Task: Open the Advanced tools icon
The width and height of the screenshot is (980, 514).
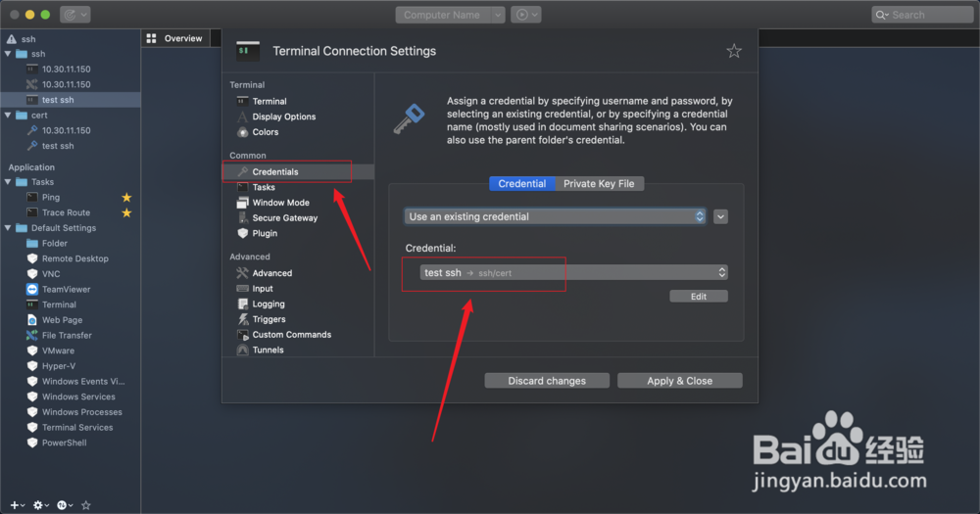Action: pyautogui.click(x=242, y=273)
